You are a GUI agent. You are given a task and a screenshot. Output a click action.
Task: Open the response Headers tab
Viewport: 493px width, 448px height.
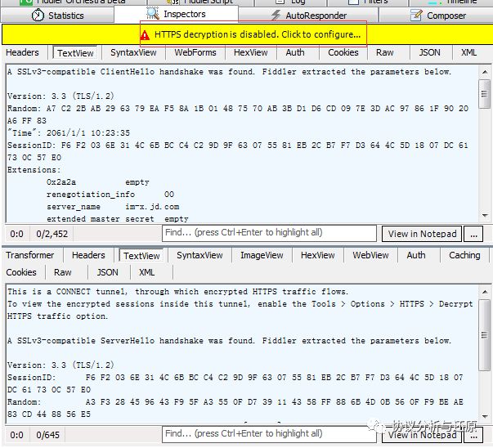[88, 255]
